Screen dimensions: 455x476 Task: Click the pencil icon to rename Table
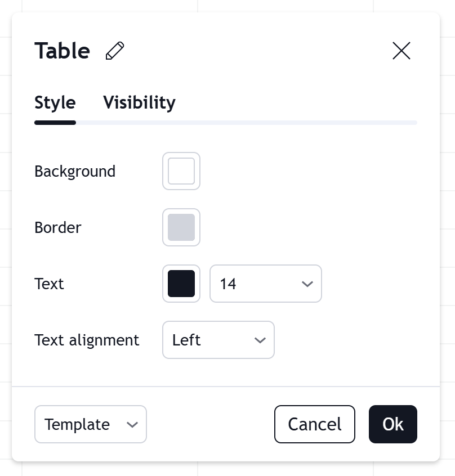click(x=115, y=51)
